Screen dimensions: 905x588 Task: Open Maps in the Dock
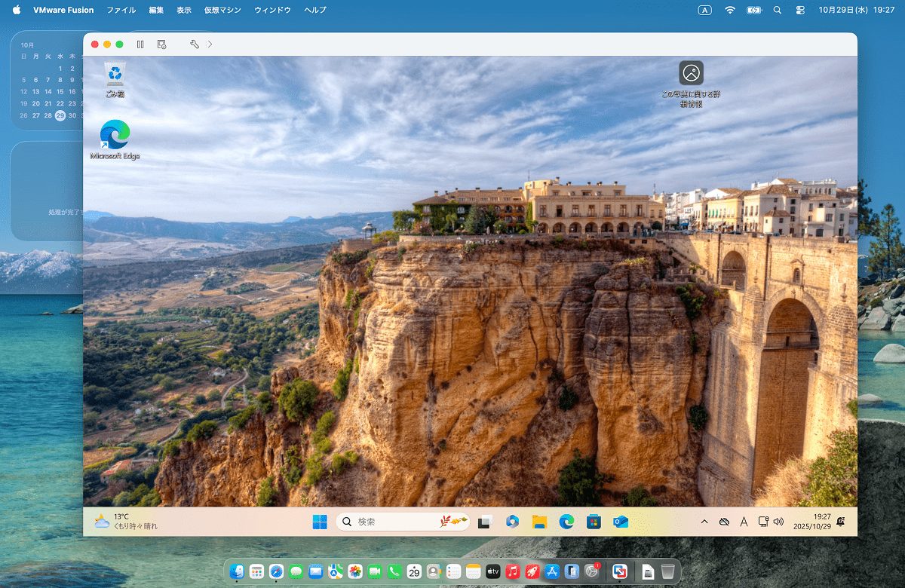(x=335, y=571)
